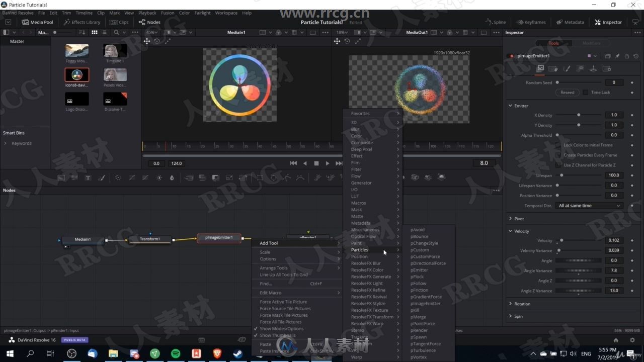Open Arrange Tools submenu
Viewport: 644px width, 362px height.
[297, 268]
